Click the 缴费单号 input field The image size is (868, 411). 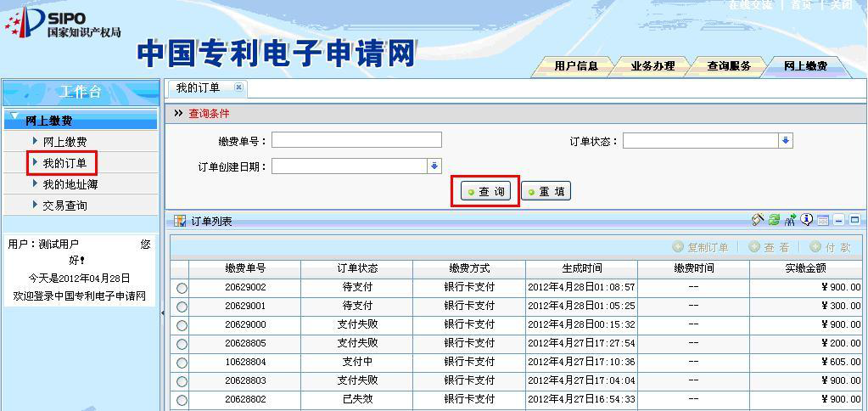point(356,141)
